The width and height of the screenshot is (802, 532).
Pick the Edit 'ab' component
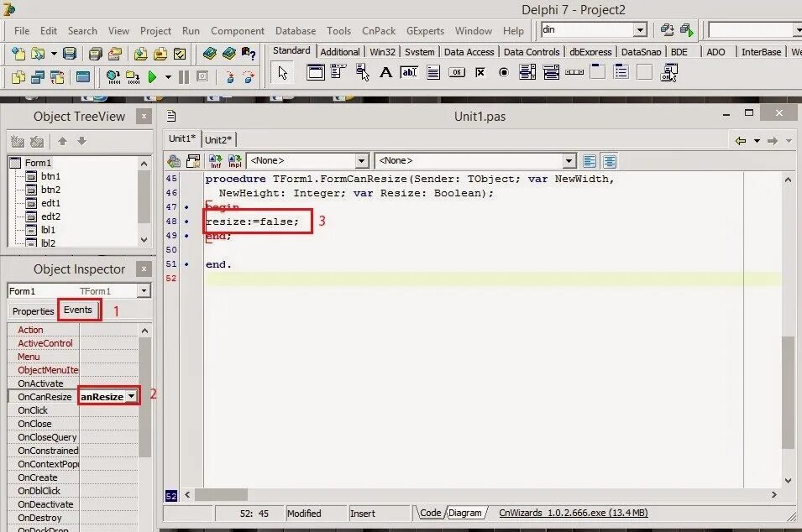click(x=409, y=72)
